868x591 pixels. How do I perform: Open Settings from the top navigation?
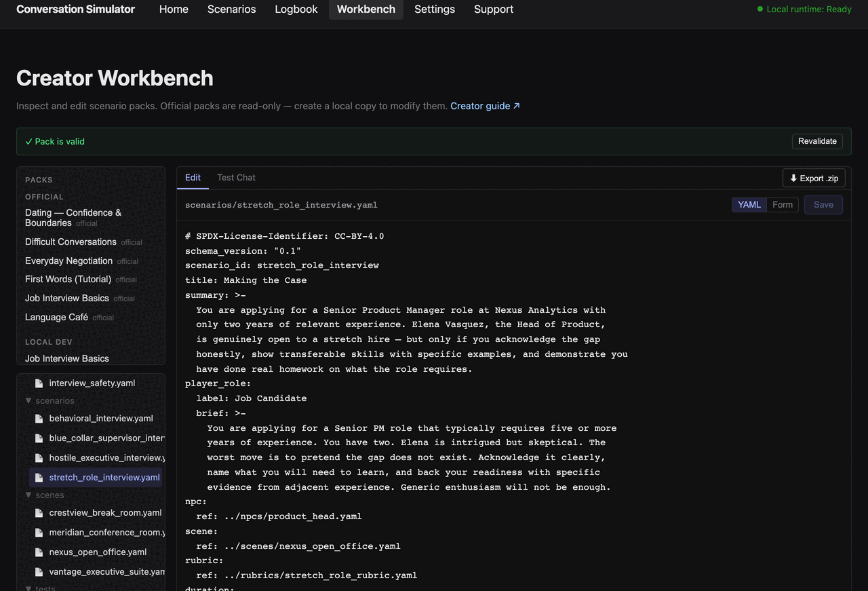pos(435,9)
